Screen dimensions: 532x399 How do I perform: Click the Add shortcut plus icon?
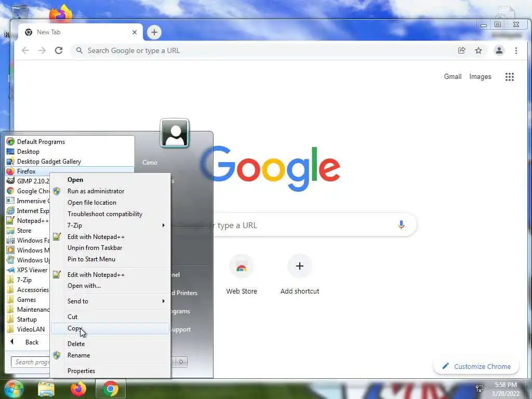pyautogui.click(x=300, y=267)
